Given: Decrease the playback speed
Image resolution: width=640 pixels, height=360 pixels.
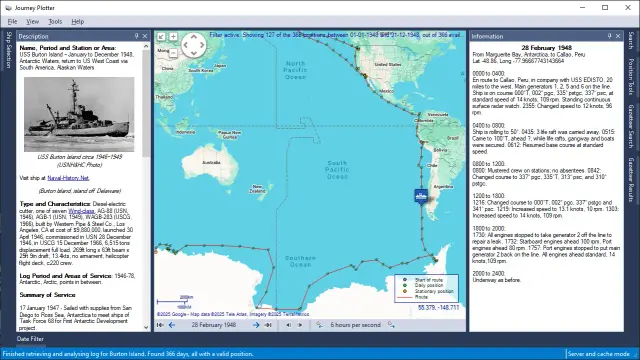Looking at the screenshot, I should pos(319,324).
